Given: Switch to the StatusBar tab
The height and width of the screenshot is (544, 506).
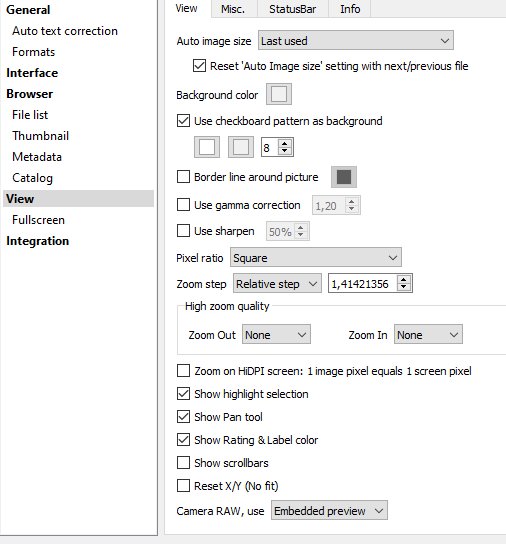Looking at the screenshot, I should pos(293,9).
